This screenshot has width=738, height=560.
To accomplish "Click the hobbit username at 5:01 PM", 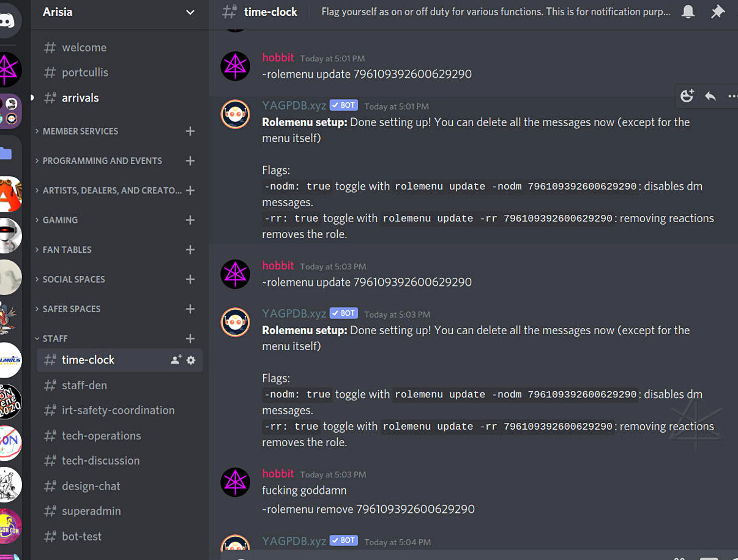I will [278, 58].
